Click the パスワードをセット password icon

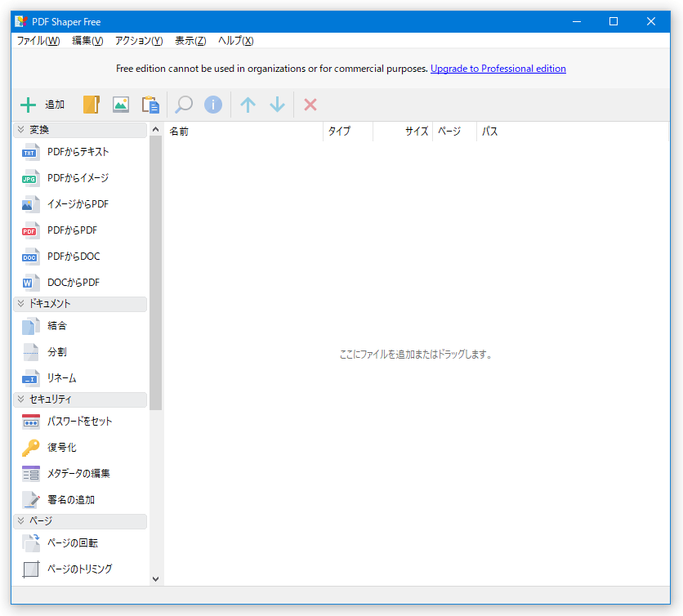[x=30, y=422]
